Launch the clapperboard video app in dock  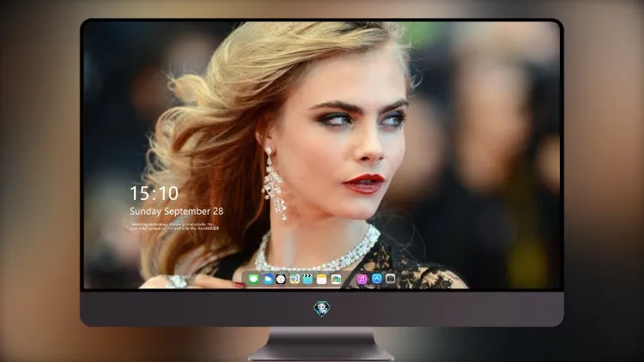(307, 279)
